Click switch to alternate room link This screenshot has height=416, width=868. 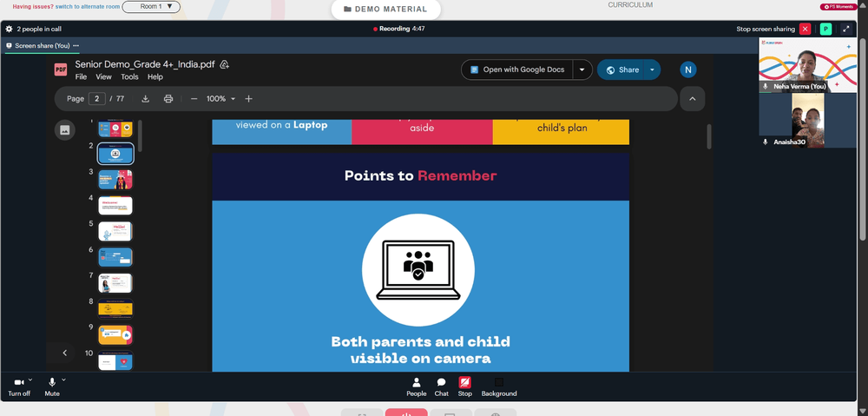click(87, 7)
